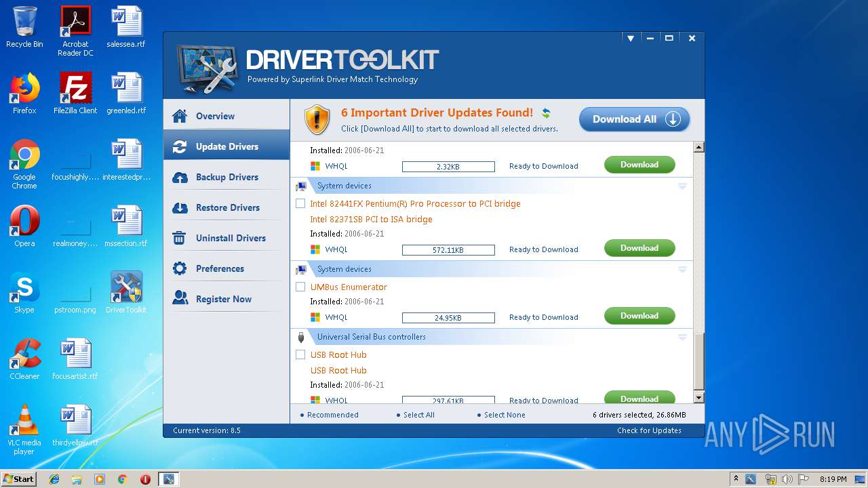Click the warning shield icon
868x488 pixels.
(x=317, y=119)
